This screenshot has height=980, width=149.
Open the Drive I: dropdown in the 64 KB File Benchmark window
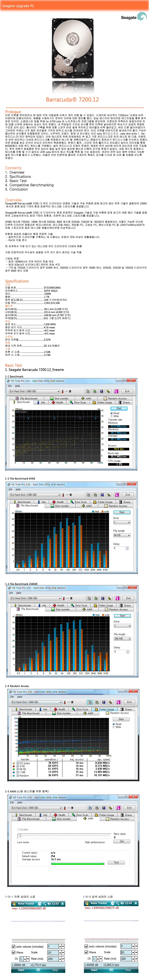(x=122, y=522)
